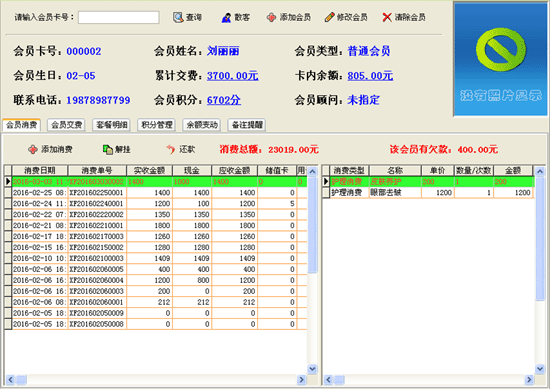This screenshot has height=389, width=550.
Task: Click the consumption list down scroll arrow
Action: pyautogui.click(x=312, y=369)
